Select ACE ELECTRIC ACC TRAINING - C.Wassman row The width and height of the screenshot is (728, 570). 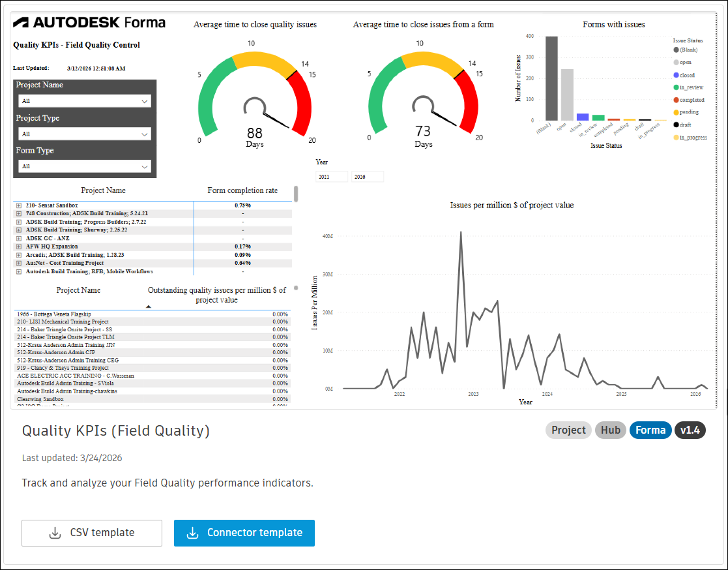tap(153, 376)
